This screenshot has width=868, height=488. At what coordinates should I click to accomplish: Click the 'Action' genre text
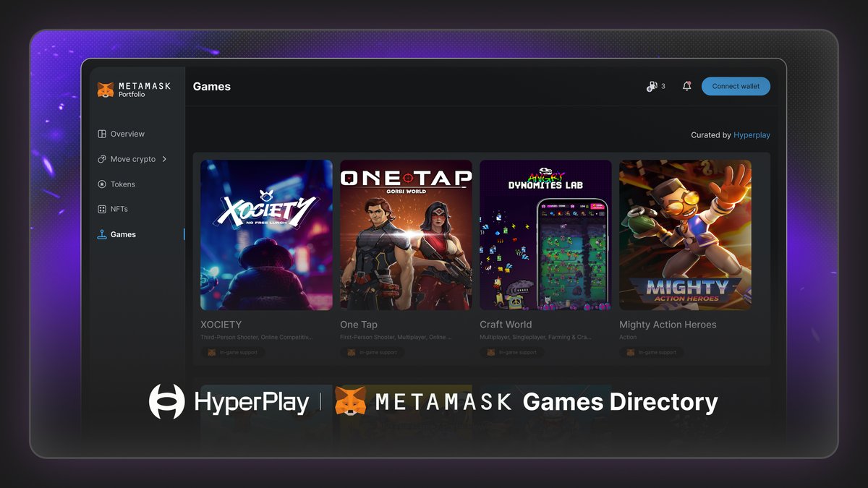click(628, 337)
